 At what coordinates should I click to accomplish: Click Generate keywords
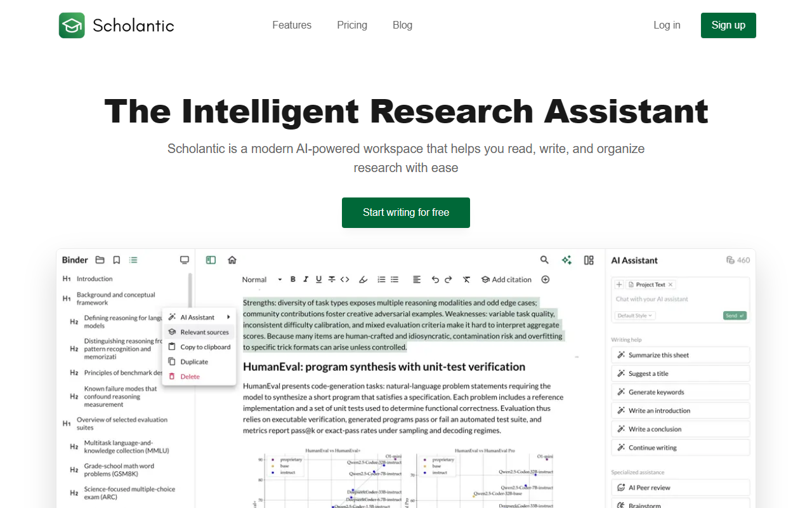click(681, 392)
